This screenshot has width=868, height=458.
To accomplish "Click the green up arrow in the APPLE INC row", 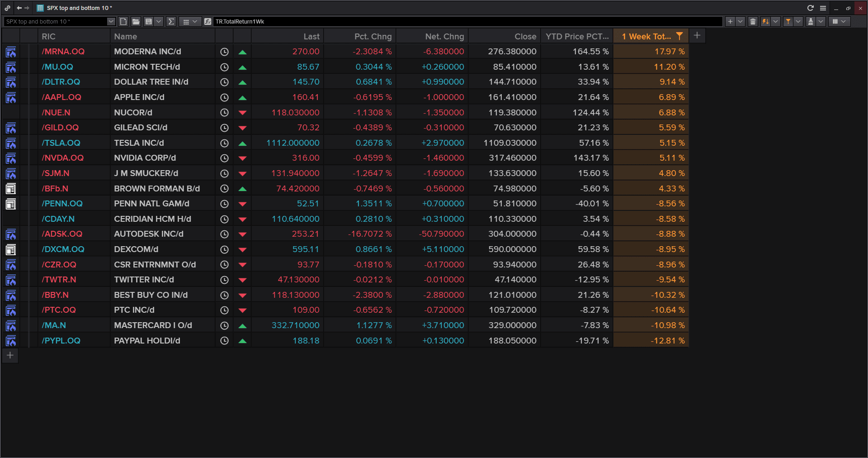I will [x=242, y=98].
